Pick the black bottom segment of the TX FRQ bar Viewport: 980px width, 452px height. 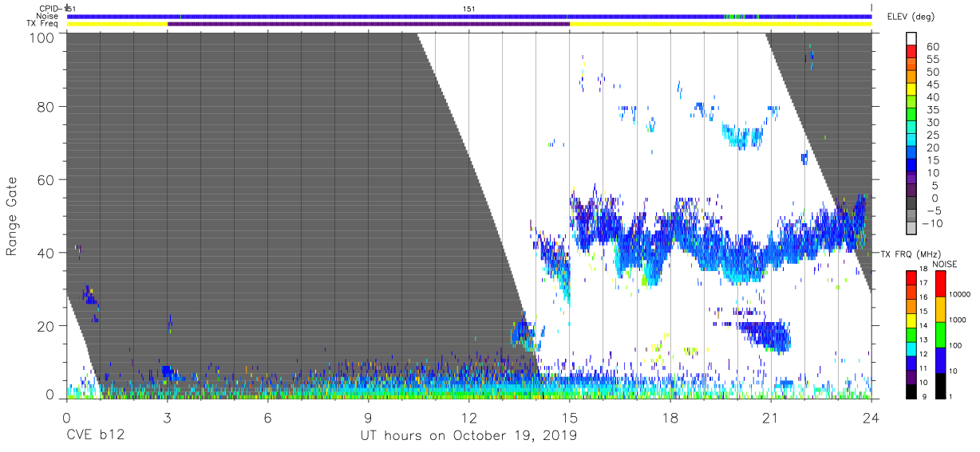(911, 391)
